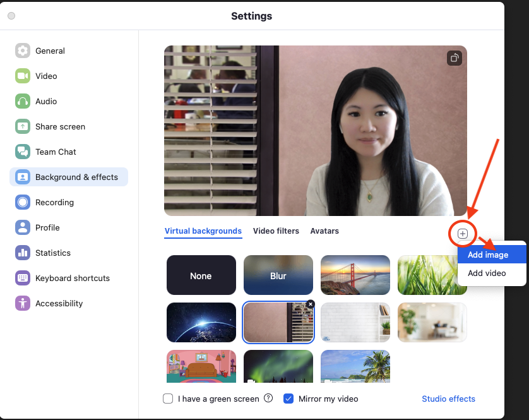The width and height of the screenshot is (529, 420).
Task: Click the rotate camera icon on preview
Action: [x=455, y=58]
